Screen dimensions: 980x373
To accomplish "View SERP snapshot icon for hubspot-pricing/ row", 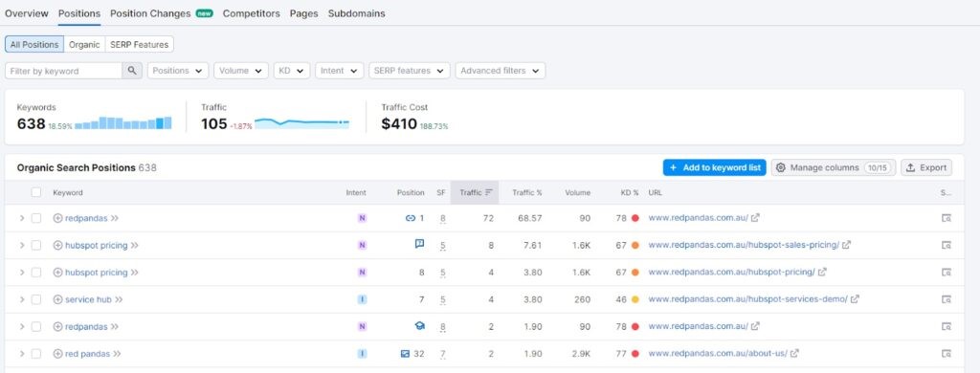I will (x=947, y=273).
